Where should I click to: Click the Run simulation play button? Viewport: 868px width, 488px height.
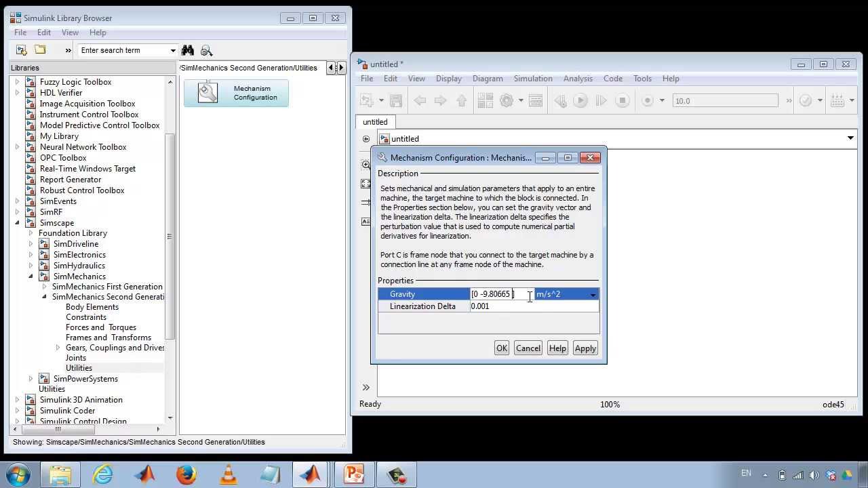[x=580, y=100]
